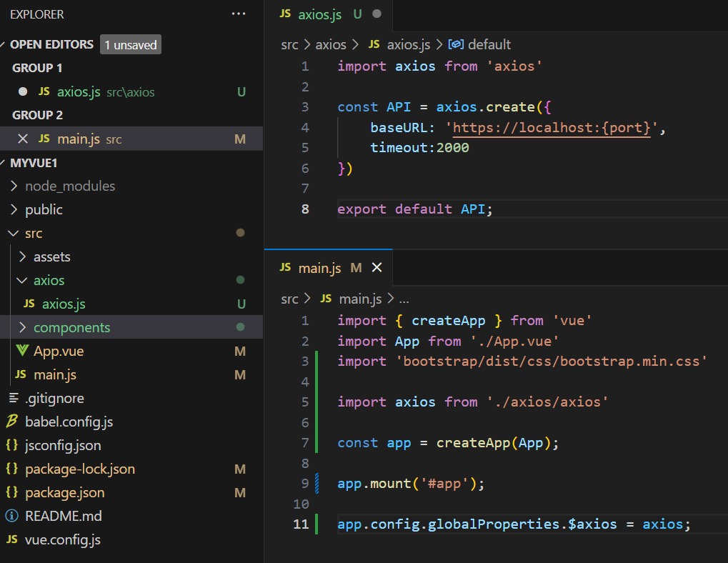This screenshot has width=728, height=563.
Task: Click the U status badge beside tree axios.js
Action: 241,304
